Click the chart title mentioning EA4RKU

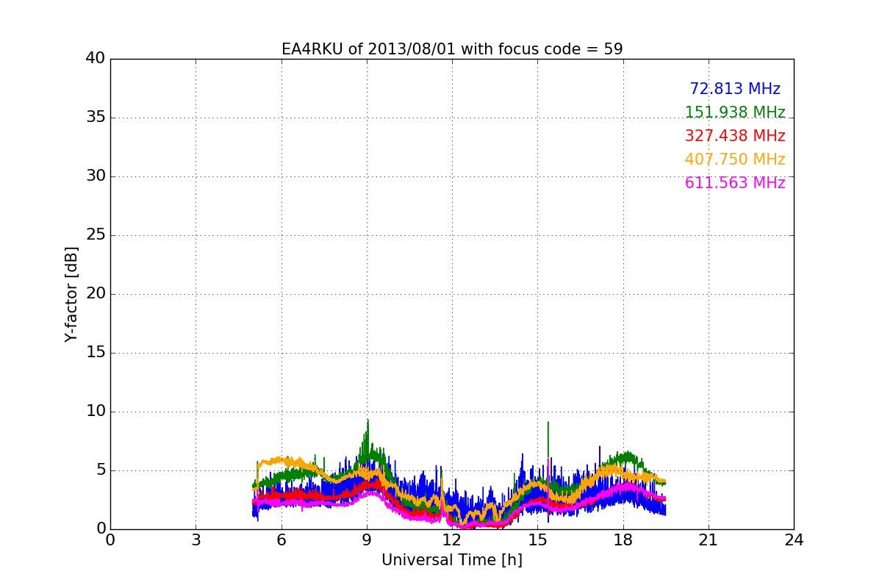coord(452,49)
